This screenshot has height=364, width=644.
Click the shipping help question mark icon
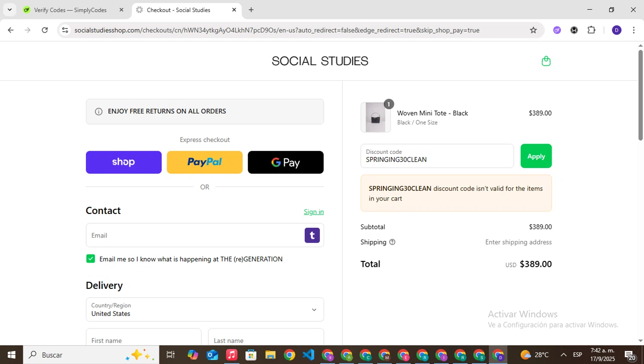click(392, 242)
